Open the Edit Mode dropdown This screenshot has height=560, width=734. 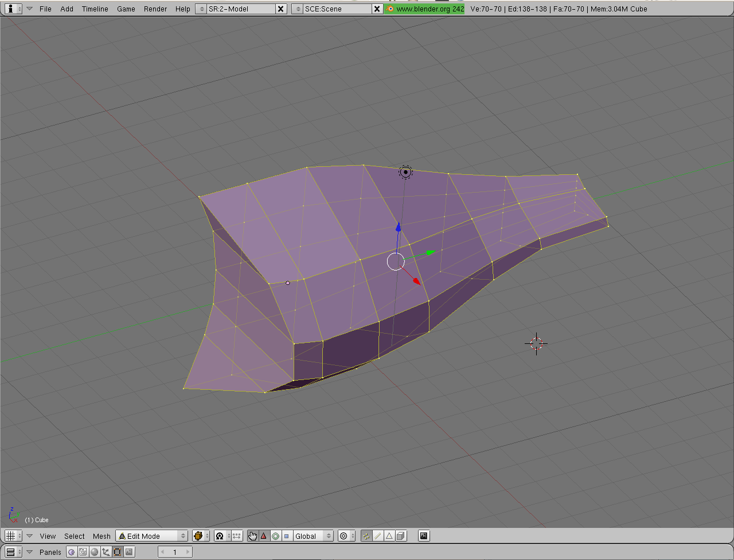152,536
